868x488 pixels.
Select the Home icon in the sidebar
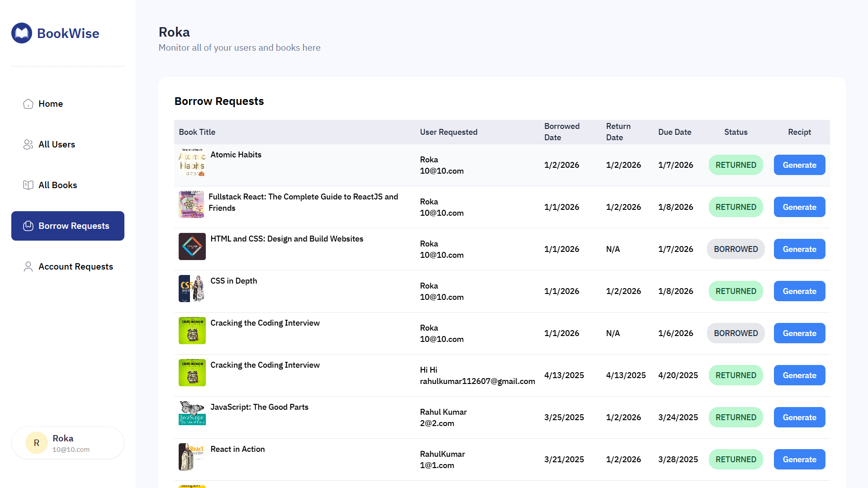click(x=28, y=104)
